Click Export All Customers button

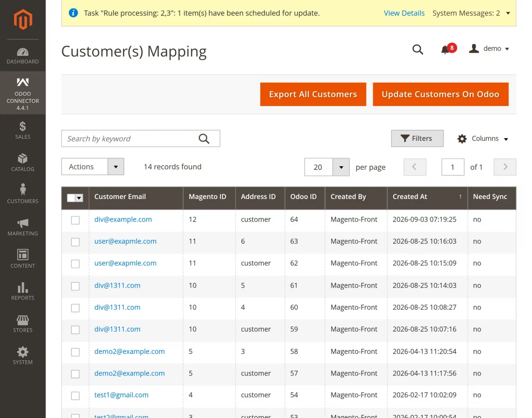pos(313,94)
